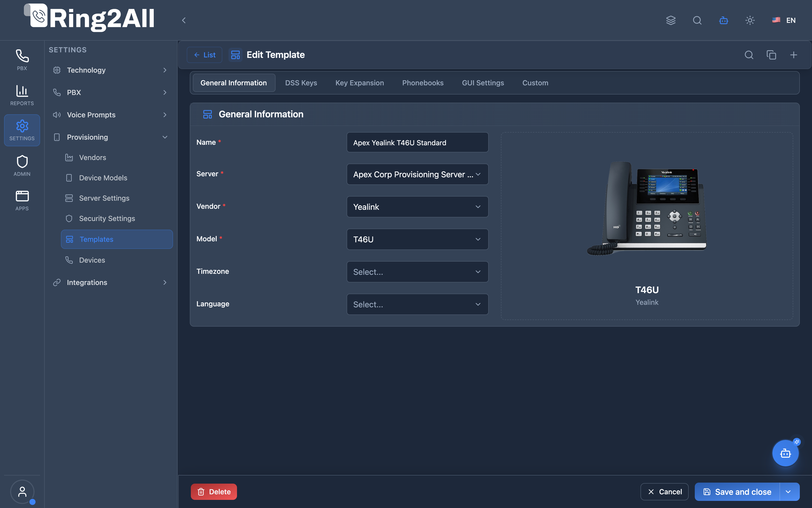
Task: Switch to the GUI Settings tab
Action: pos(483,83)
